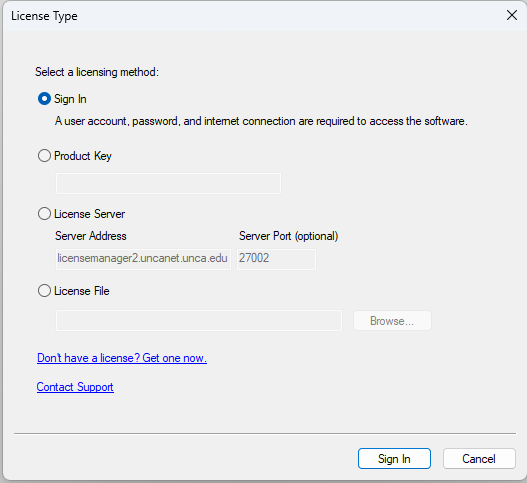This screenshot has width=527, height=483.
Task: Click the Sign In button at bottom
Action: (x=394, y=458)
